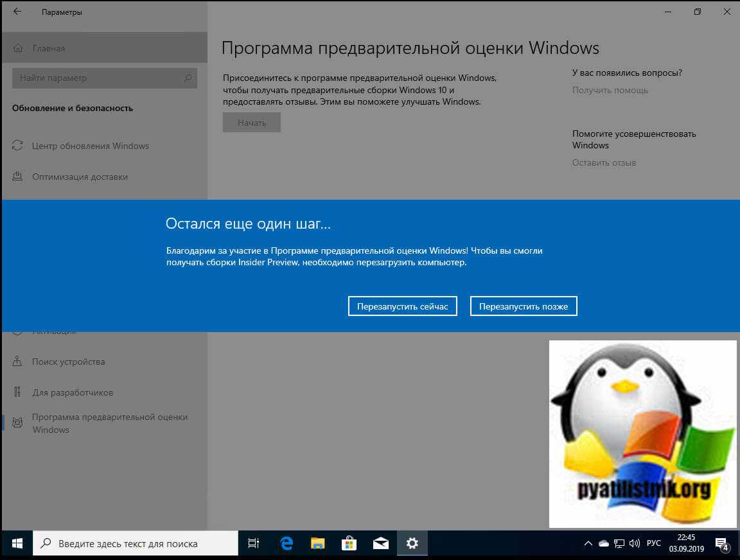Click the Остался еще один шаг... heading
This screenshot has width=740, height=560.
[248, 223]
